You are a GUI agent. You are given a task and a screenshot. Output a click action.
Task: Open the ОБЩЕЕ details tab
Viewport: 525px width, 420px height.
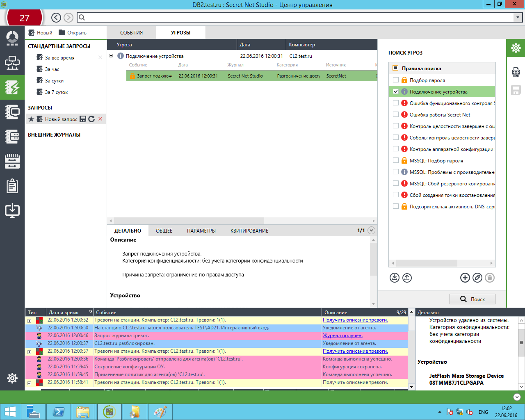[x=164, y=231]
